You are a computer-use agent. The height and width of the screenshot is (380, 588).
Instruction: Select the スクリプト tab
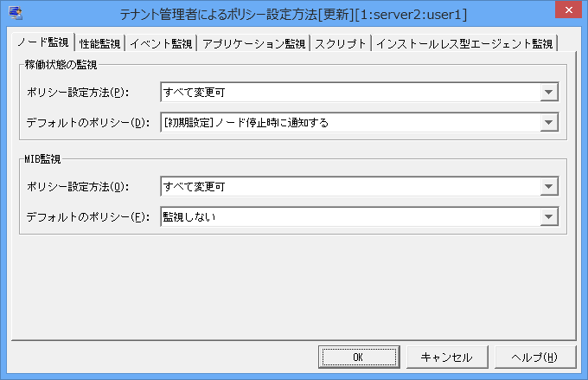click(341, 44)
